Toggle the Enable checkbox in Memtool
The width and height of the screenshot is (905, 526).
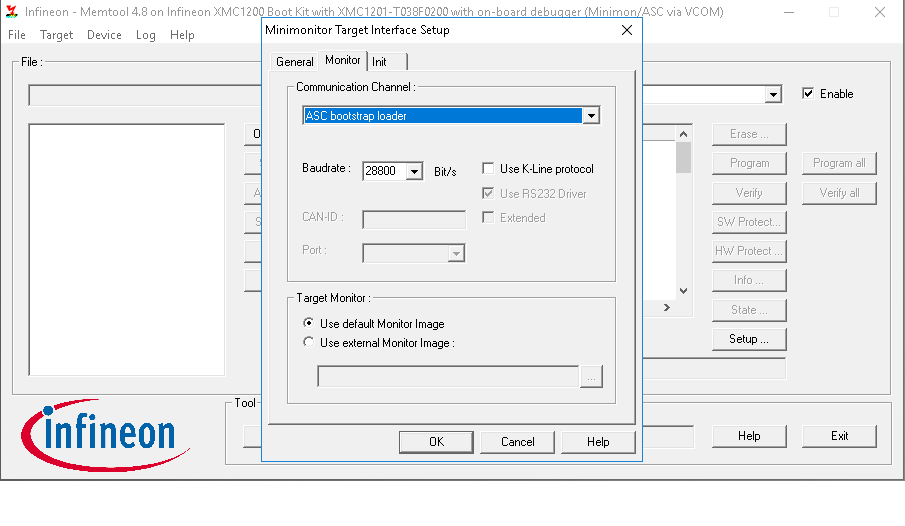[x=808, y=94]
